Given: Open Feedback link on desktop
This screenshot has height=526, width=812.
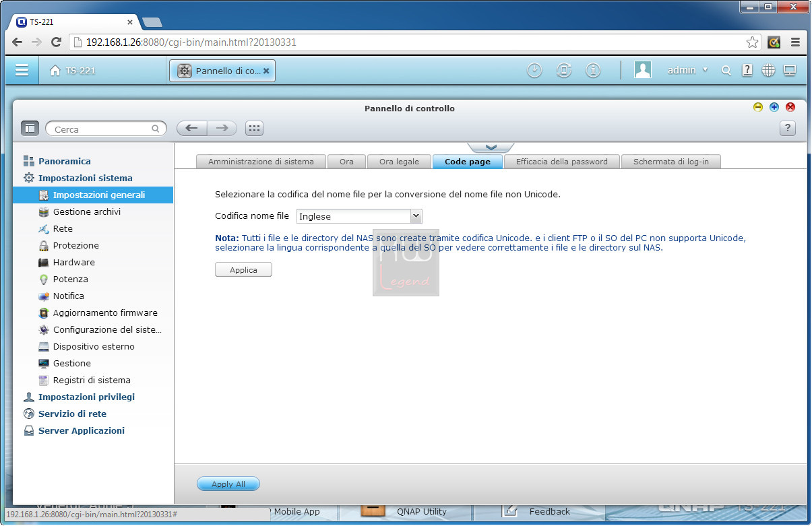Looking at the screenshot, I should 549,511.
